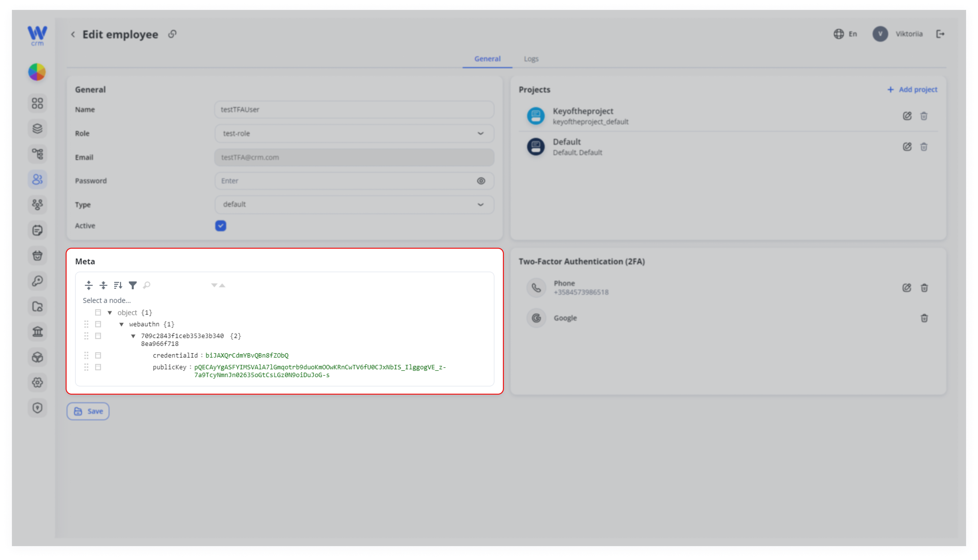
Task: Delete the Google 2FA method
Action: [925, 318]
